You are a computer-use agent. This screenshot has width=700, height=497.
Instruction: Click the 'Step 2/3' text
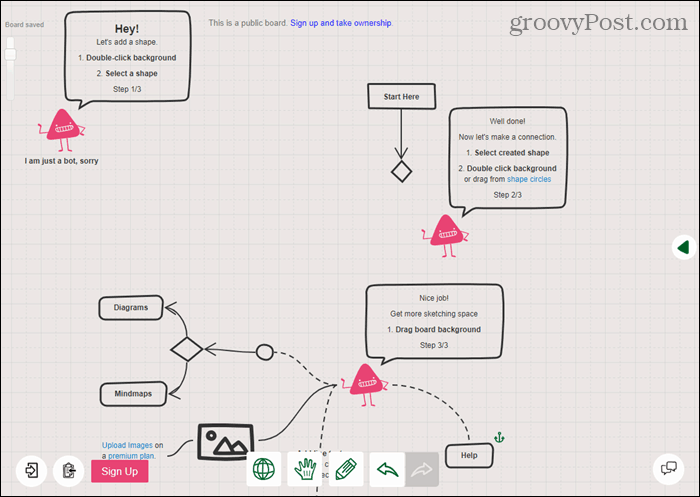coord(508,195)
